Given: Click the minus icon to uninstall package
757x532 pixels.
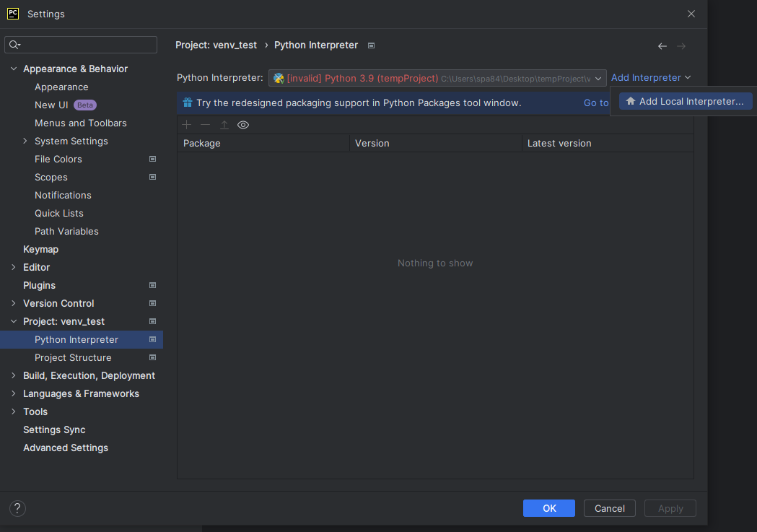Looking at the screenshot, I should click(x=205, y=125).
